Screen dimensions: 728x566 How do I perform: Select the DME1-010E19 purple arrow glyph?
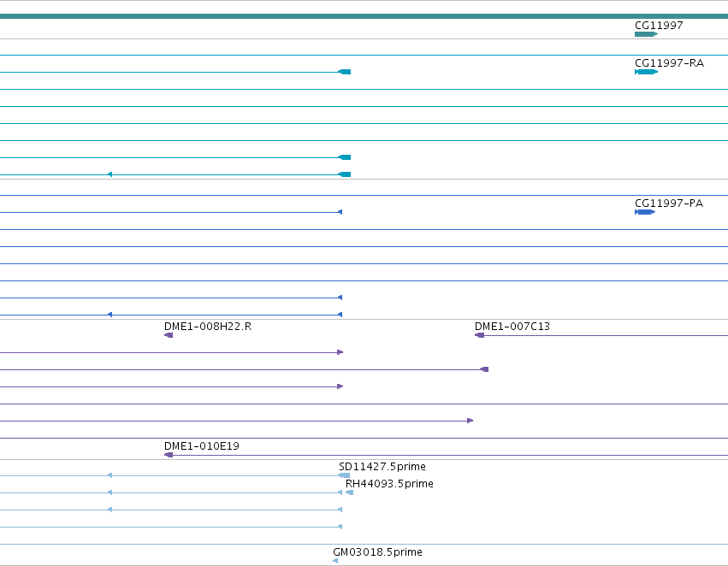169,455
